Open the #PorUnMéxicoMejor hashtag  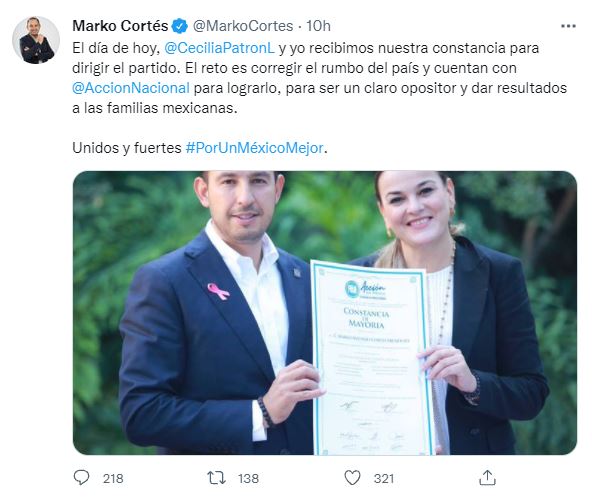coord(254,148)
